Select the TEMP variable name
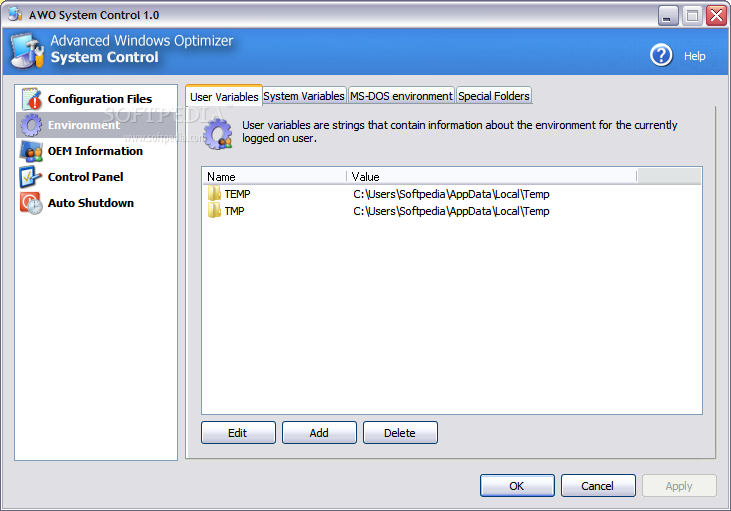731x511 pixels. [x=237, y=194]
